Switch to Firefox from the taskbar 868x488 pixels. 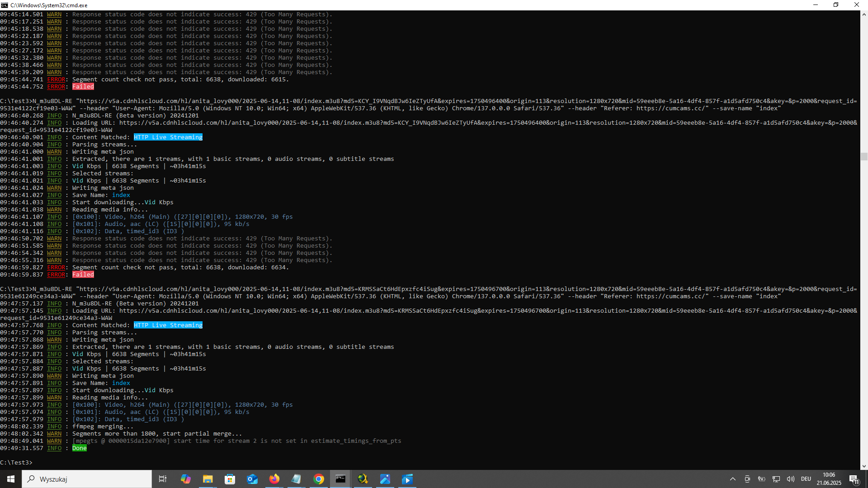point(274,479)
